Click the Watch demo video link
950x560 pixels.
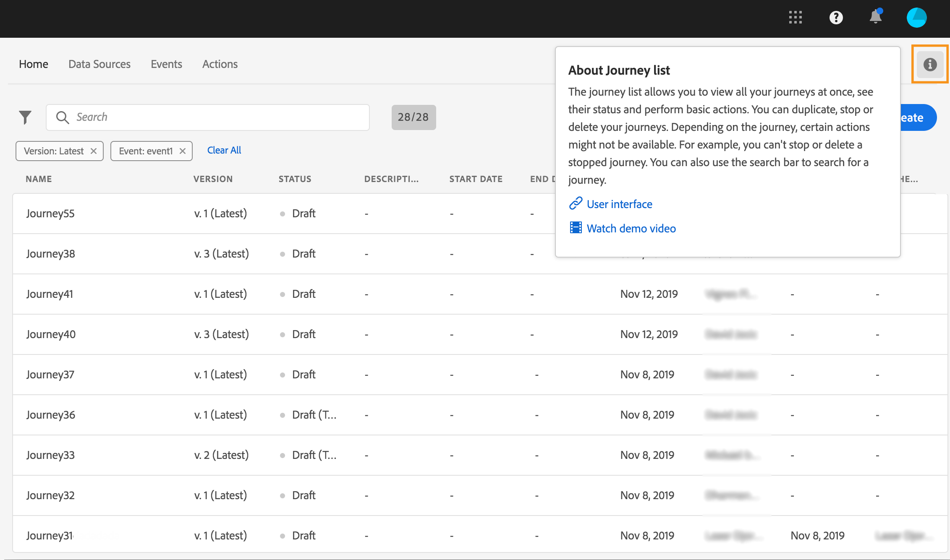[631, 229]
